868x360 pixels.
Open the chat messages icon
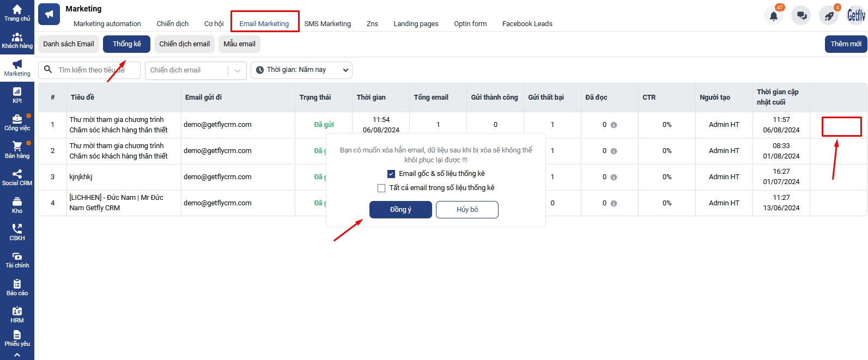802,16
